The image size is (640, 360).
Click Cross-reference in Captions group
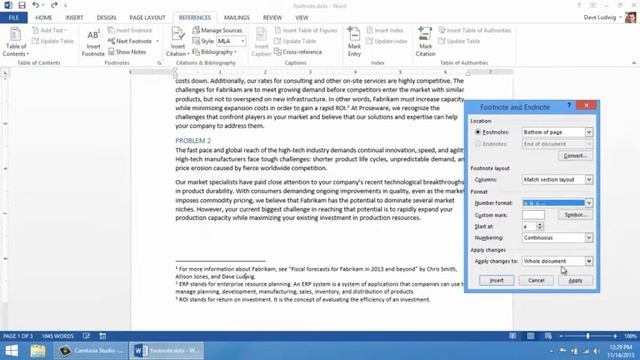pyautogui.click(x=298, y=52)
